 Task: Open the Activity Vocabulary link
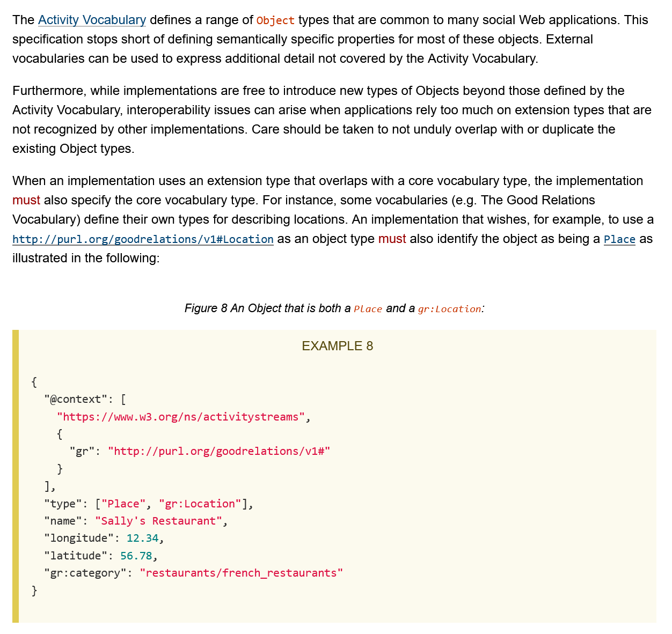pos(92,20)
